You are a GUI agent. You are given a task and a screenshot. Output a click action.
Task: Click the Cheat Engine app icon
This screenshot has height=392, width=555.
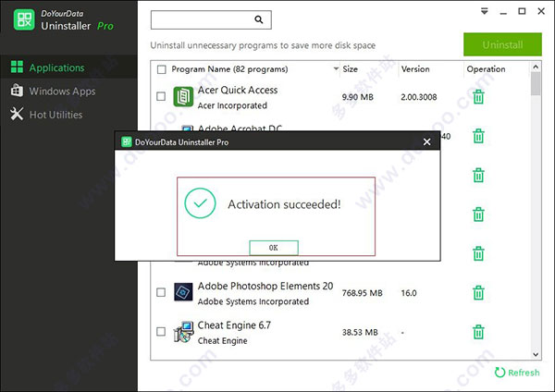184,332
